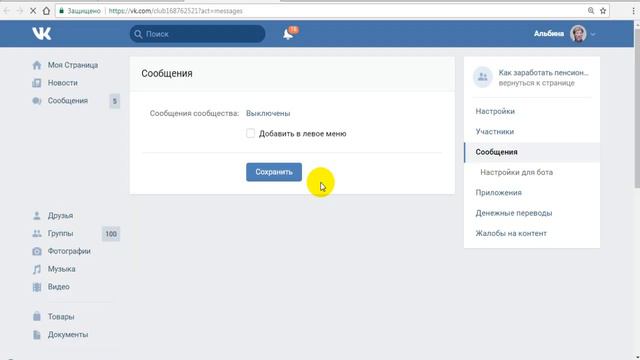Enable the Добавить в левое меню checkbox

tap(250, 133)
